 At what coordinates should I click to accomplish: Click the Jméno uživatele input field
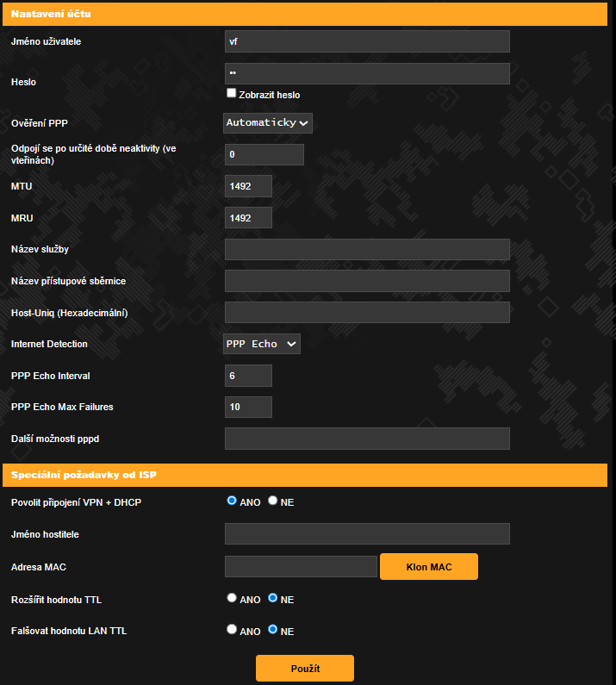pos(366,41)
